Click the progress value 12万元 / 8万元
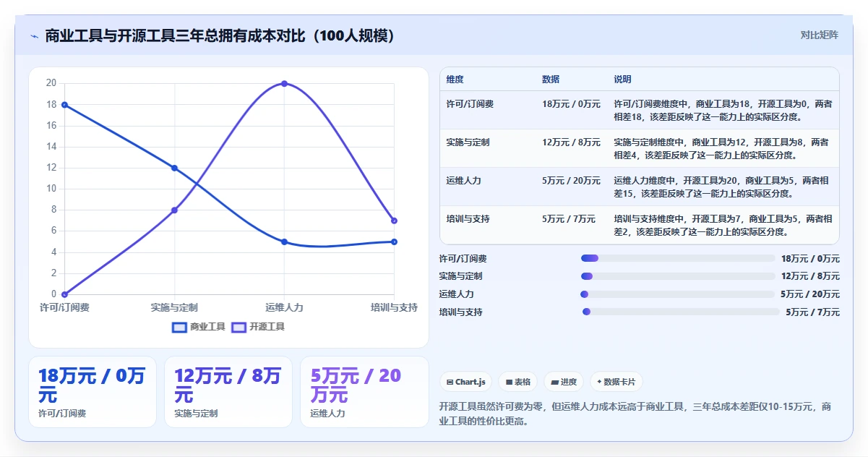The image size is (868, 457). tap(810, 276)
